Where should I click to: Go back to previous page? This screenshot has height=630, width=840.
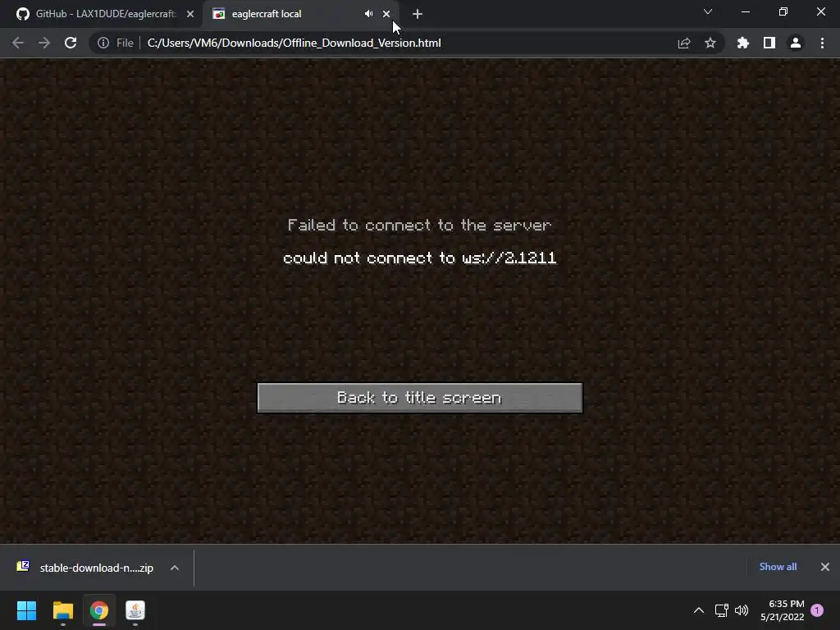click(x=18, y=43)
